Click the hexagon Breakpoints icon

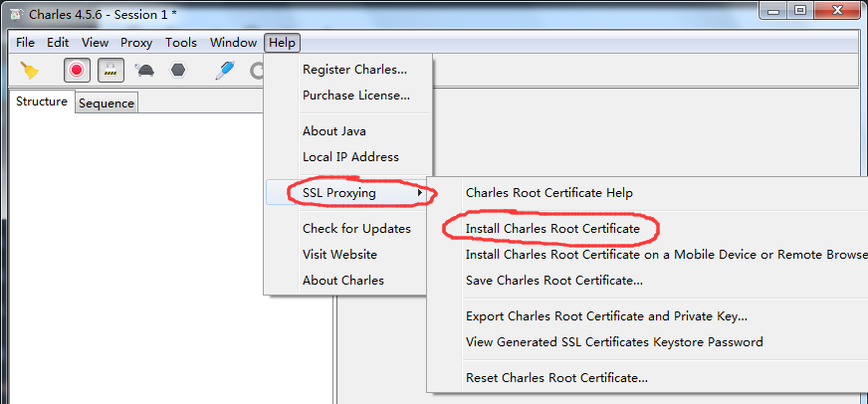click(178, 71)
